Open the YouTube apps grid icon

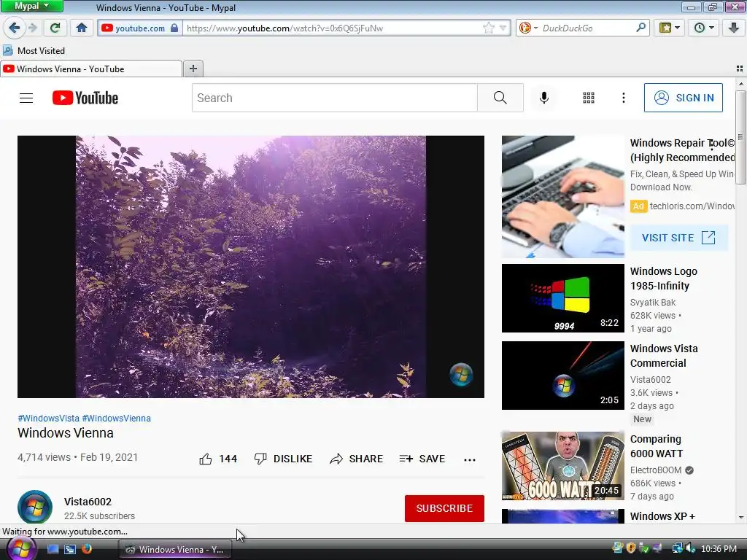click(x=589, y=98)
